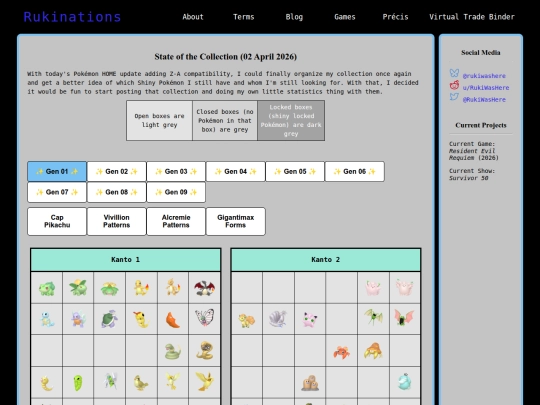Select the golden shiny Arbok sprite
The image size is (540, 405).
tap(205, 351)
